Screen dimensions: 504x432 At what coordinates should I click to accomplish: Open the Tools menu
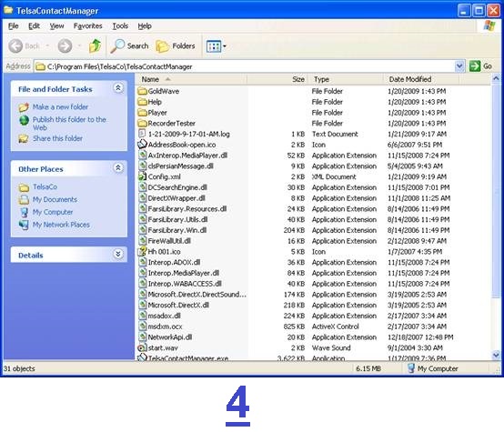[120, 26]
